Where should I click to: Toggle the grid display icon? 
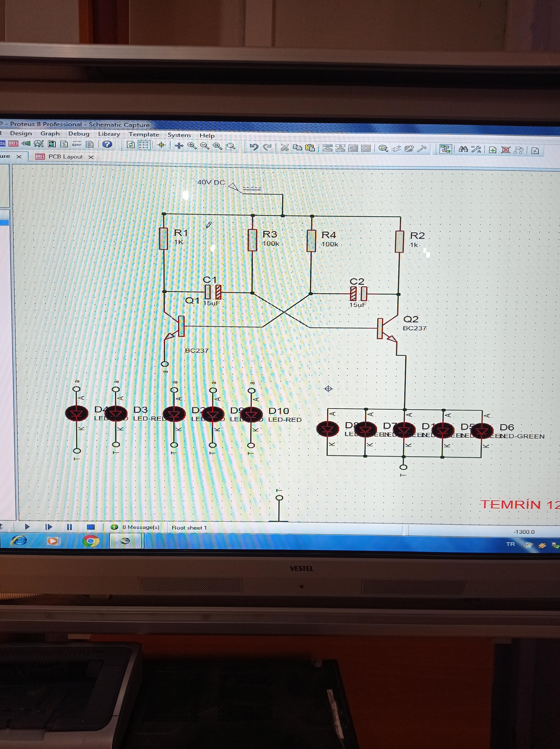click(x=144, y=145)
